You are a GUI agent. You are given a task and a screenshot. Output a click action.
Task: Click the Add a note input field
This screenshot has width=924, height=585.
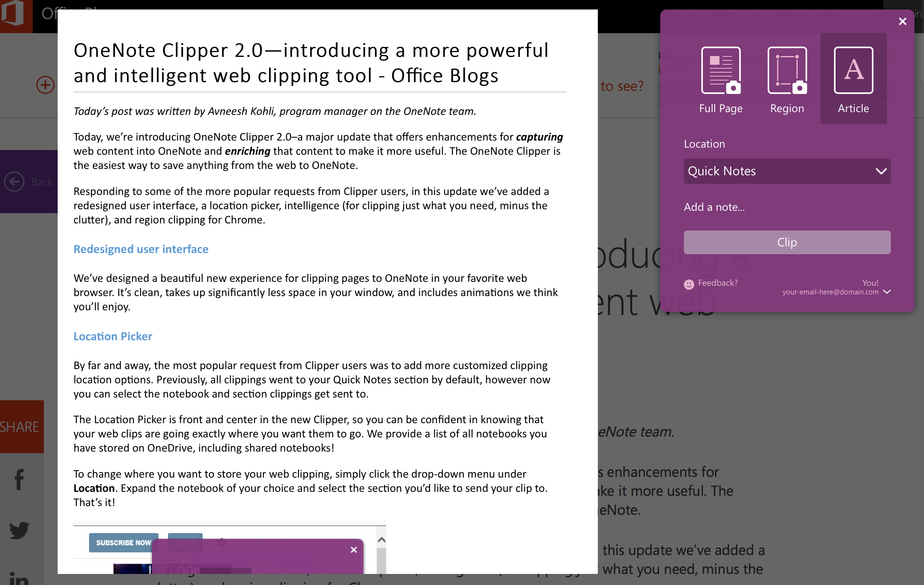pos(787,207)
